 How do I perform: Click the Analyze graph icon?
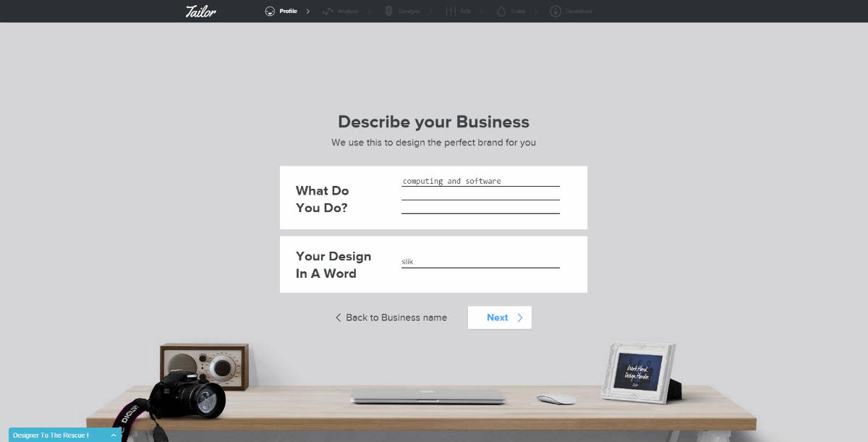(328, 11)
